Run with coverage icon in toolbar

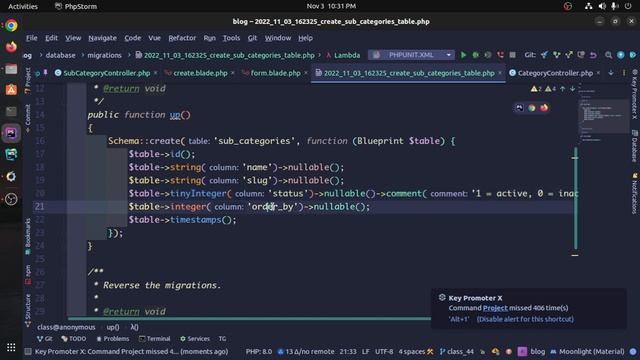(x=488, y=55)
